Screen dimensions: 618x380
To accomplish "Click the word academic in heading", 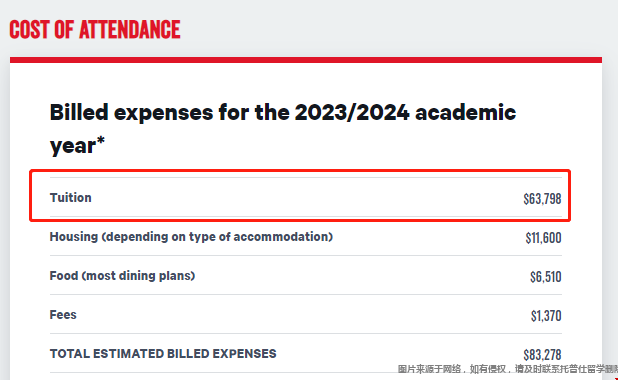I will coord(465,112).
